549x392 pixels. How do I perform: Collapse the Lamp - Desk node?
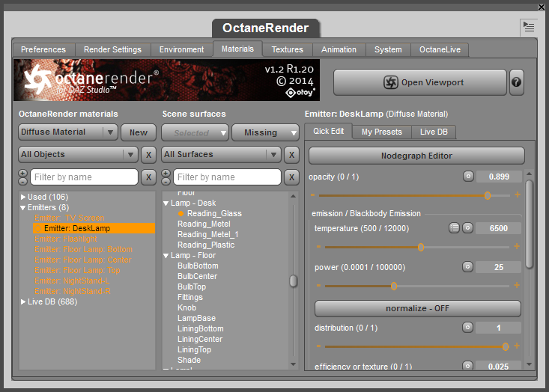[166, 203]
